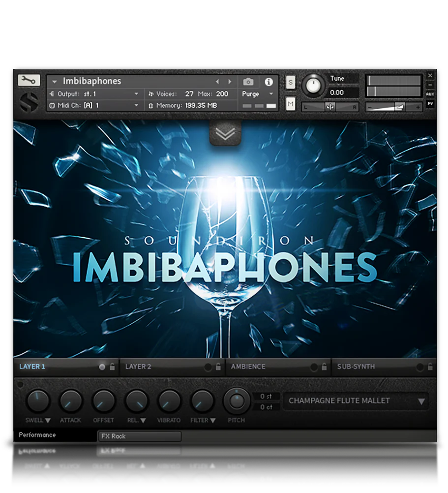
Task: Open the instrument info icon
Action: pos(269,82)
